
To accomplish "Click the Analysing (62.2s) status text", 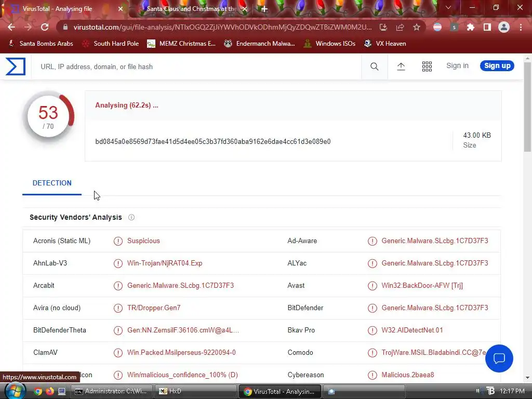I will pyautogui.click(x=127, y=105).
